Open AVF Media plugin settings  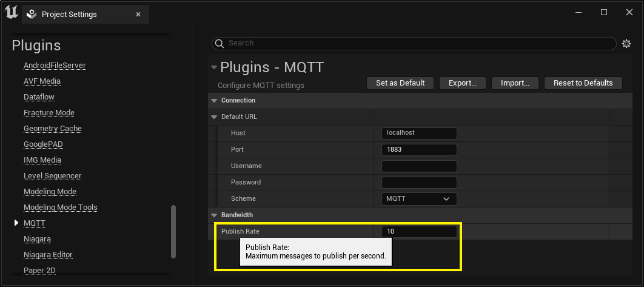tap(42, 81)
